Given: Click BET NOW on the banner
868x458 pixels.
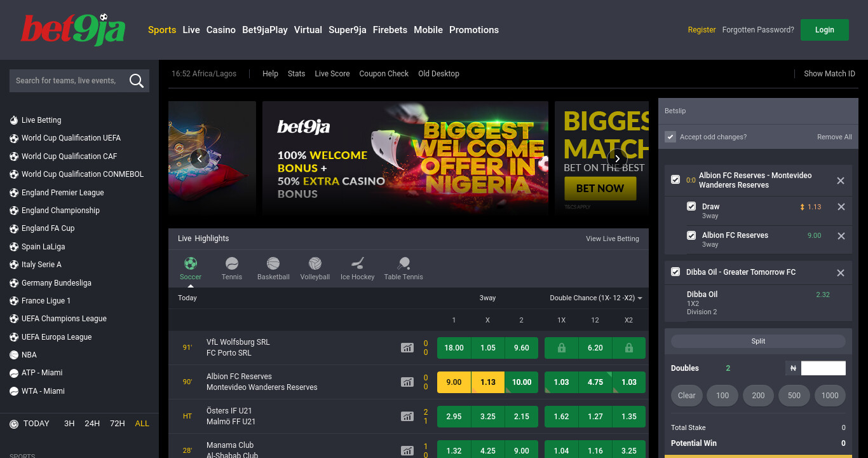Looking at the screenshot, I should click(x=600, y=188).
